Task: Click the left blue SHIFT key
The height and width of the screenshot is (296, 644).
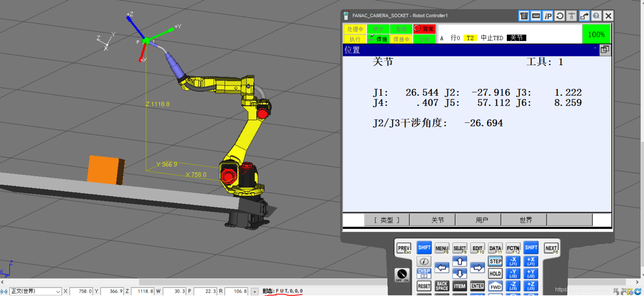Action: pos(424,248)
